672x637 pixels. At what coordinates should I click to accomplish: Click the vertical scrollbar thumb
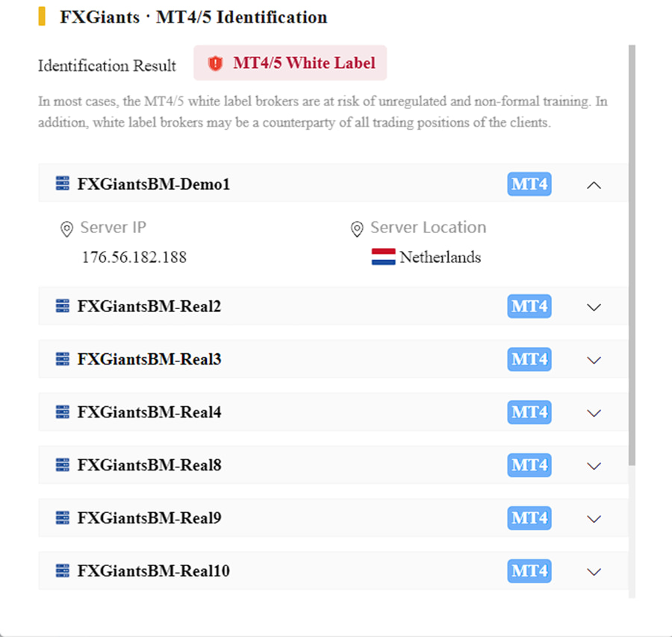(632, 255)
